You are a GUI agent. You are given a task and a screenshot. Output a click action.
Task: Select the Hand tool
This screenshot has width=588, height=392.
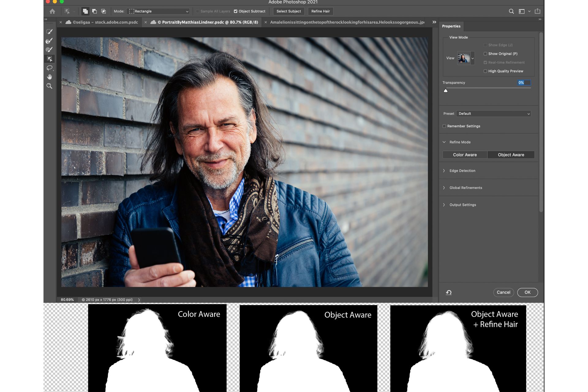(x=49, y=77)
